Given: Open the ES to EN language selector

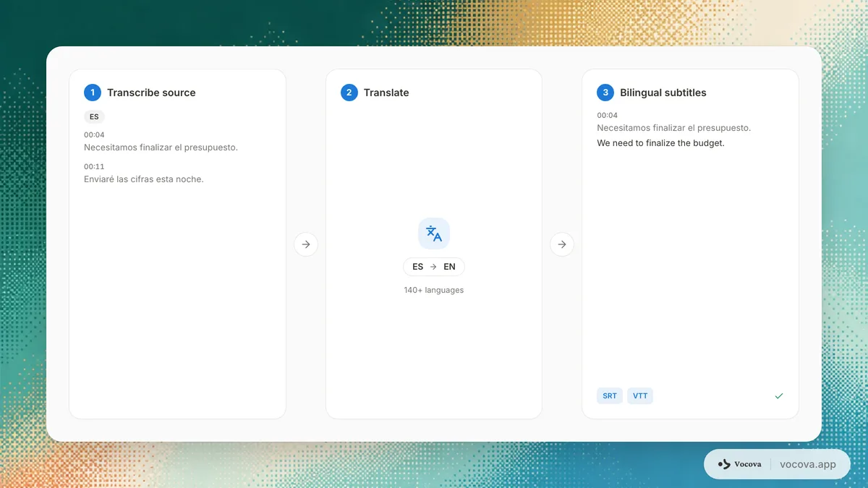Looking at the screenshot, I should (x=434, y=267).
